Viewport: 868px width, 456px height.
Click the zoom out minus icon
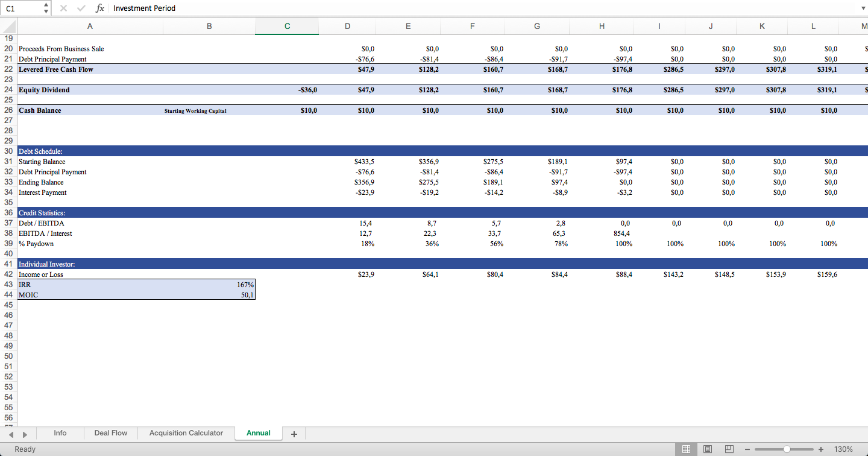[747, 449]
